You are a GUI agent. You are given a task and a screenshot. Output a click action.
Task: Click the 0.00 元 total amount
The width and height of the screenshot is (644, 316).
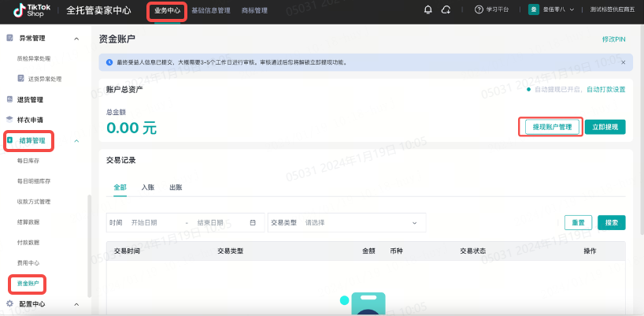point(131,128)
